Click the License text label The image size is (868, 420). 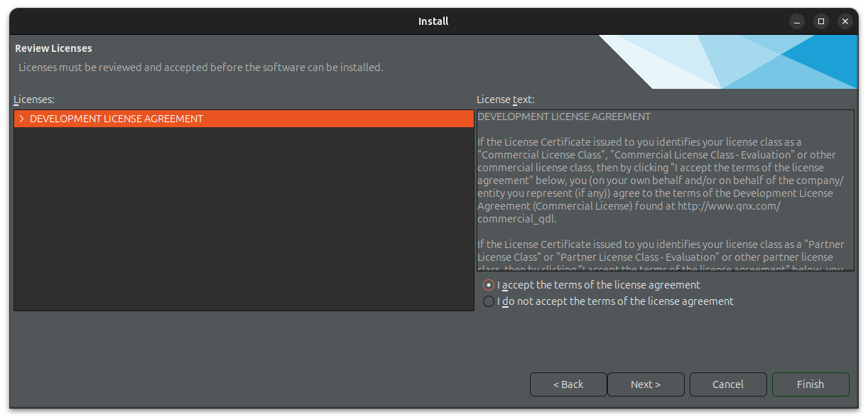click(x=506, y=99)
